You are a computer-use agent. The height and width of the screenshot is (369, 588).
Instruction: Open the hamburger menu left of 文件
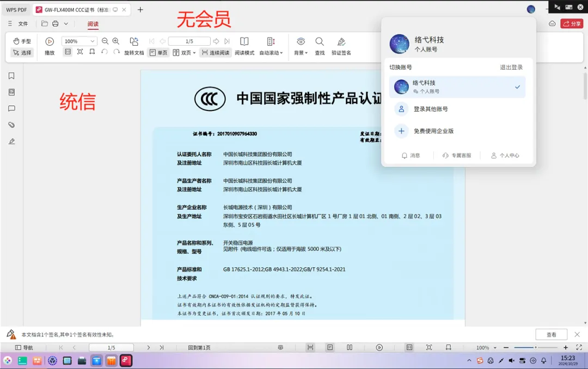click(x=10, y=23)
